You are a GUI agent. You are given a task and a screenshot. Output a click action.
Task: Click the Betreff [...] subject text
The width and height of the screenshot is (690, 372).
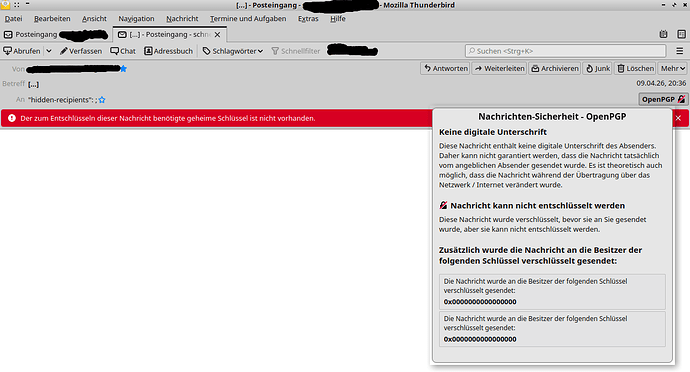(33, 84)
